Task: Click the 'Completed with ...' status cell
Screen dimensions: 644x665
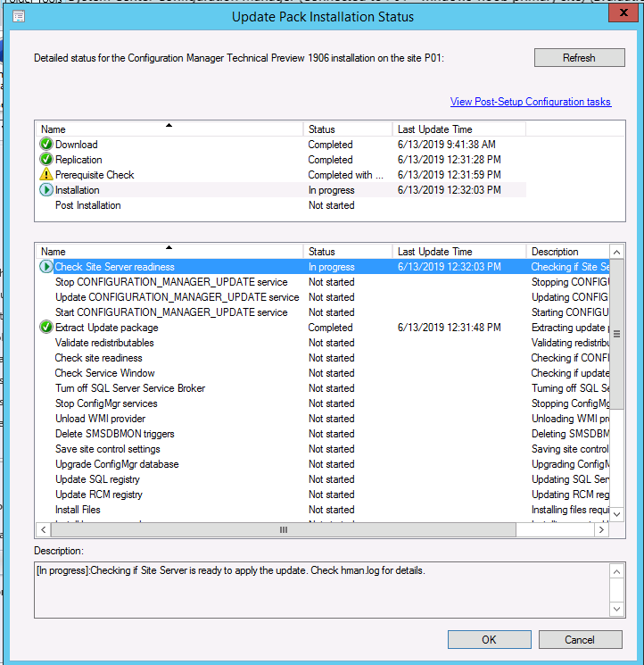Action: tap(346, 175)
